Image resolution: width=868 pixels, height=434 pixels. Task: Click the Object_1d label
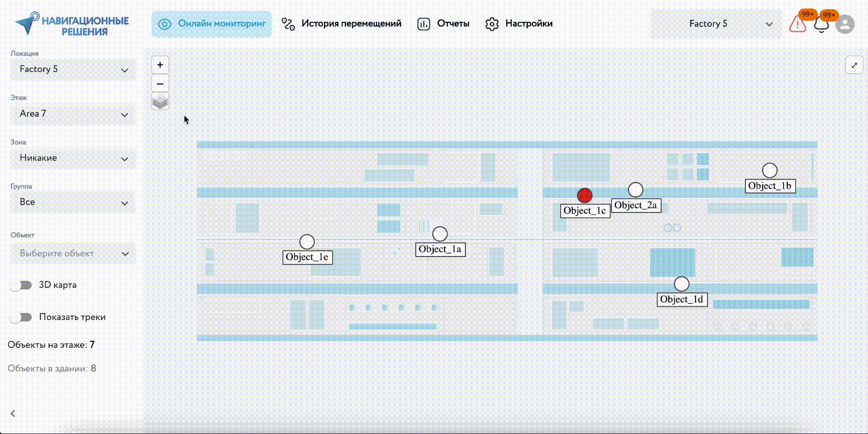(681, 299)
